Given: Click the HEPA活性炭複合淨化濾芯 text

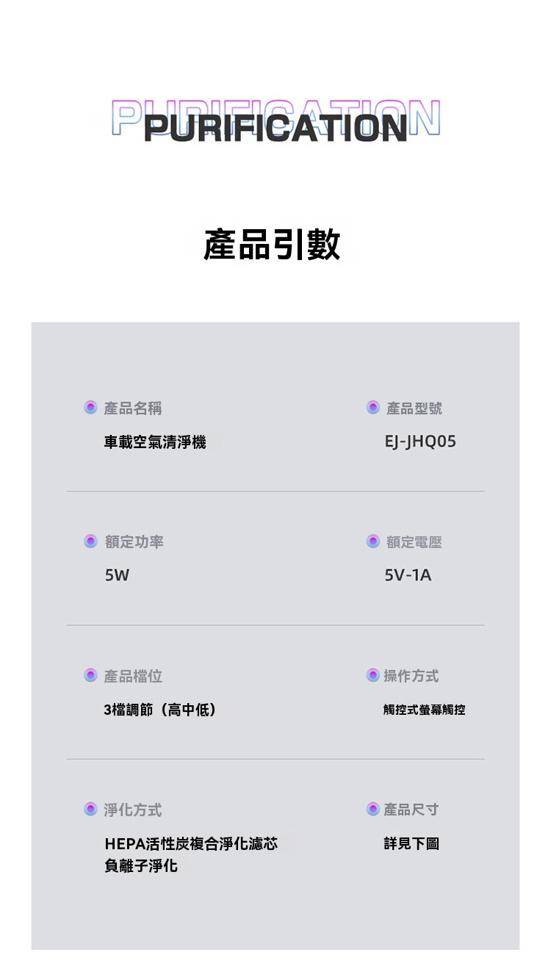Looking at the screenshot, I should pos(191,843).
